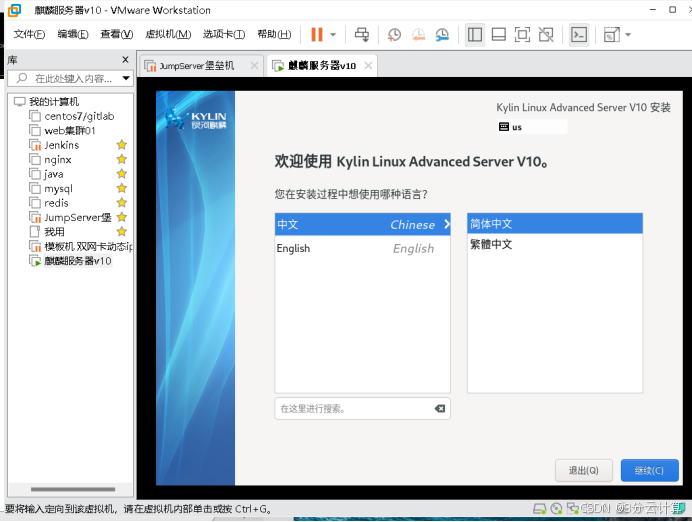Viewport: 692px width, 522px height.
Task: Open the power options dropdown arrow
Action: (333, 34)
